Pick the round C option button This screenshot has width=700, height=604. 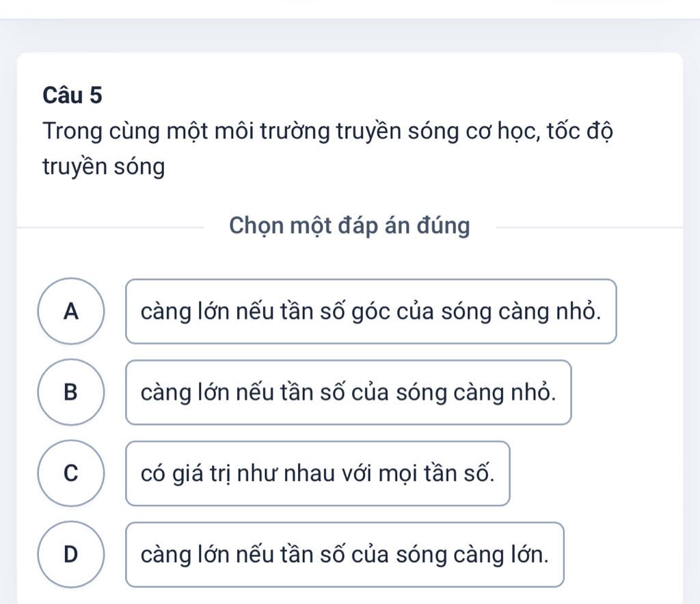[x=71, y=473]
